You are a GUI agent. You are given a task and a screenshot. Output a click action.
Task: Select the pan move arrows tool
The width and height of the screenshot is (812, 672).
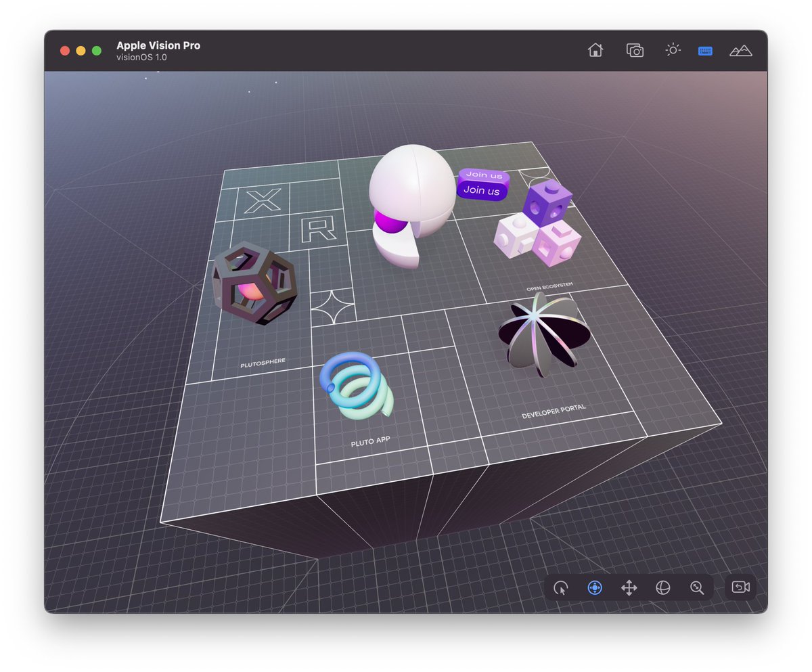pyautogui.click(x=629, y=587)
